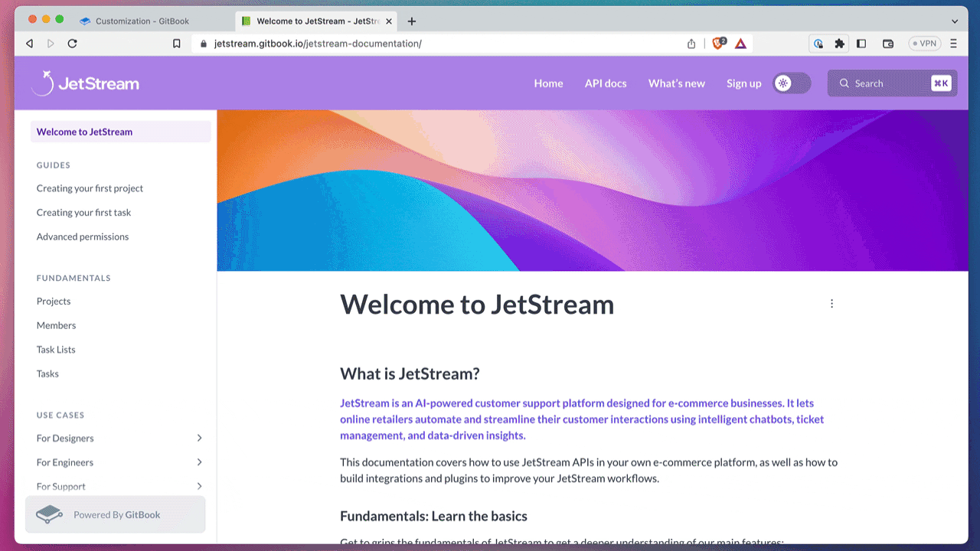980x551 pixels.
Task: Click the browser forward arrow
Action: 51,44
